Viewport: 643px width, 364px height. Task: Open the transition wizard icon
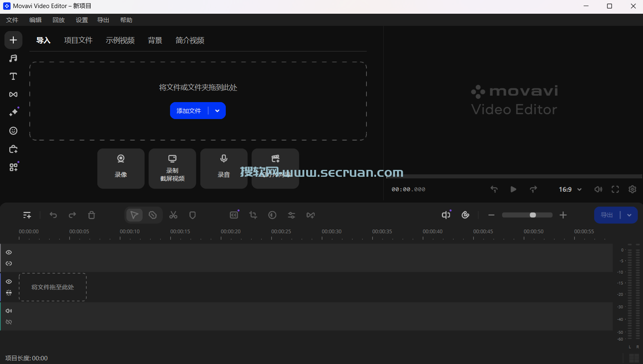coord(311,215)
